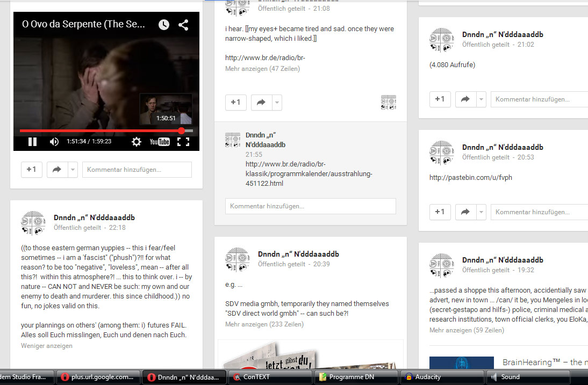Open BrainHearing link preview title

545,362
